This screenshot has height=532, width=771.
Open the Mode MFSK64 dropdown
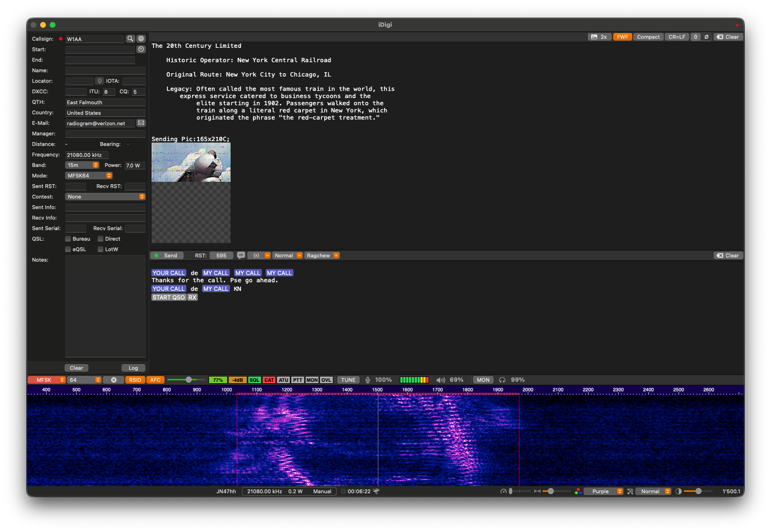coord(88,176)
